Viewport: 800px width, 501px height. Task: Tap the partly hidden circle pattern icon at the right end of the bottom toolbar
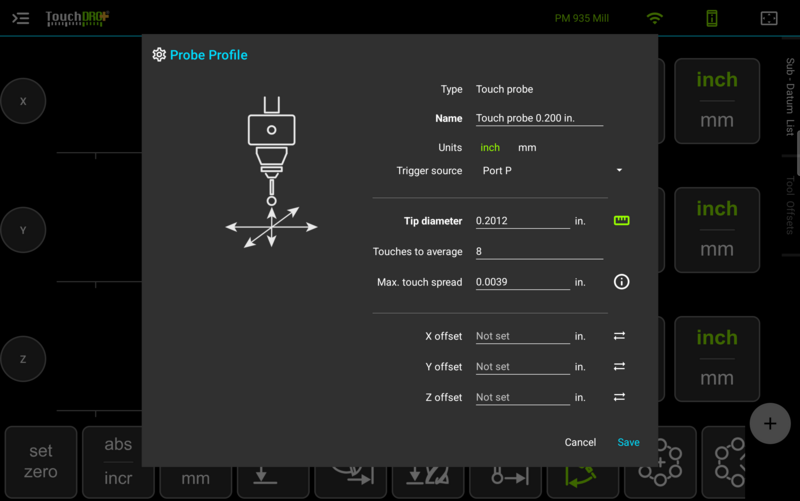[723, 462]
